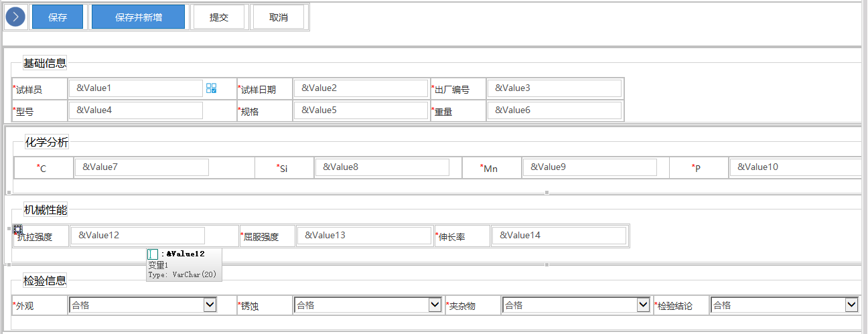Click the 取消 button
This screenshot has width=868, height=334.
279,17
